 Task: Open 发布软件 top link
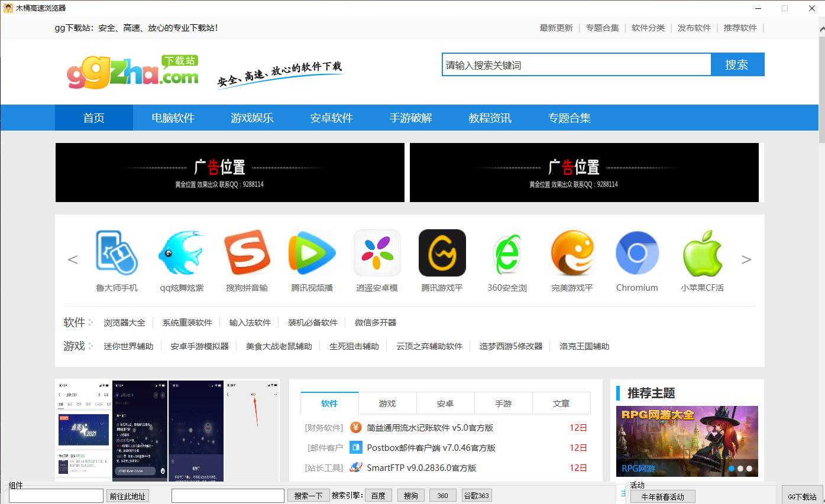(x=694, y=28)
